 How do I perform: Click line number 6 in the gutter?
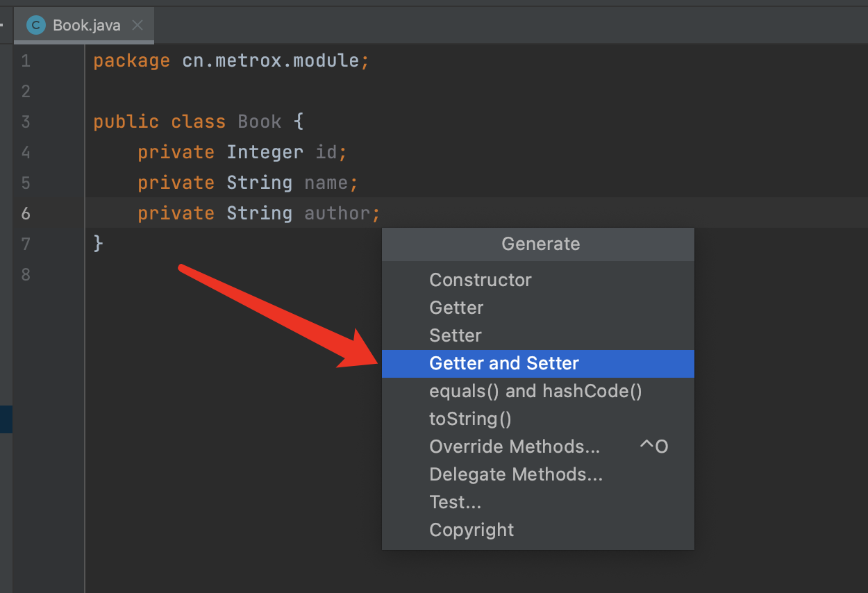point(26,213)
